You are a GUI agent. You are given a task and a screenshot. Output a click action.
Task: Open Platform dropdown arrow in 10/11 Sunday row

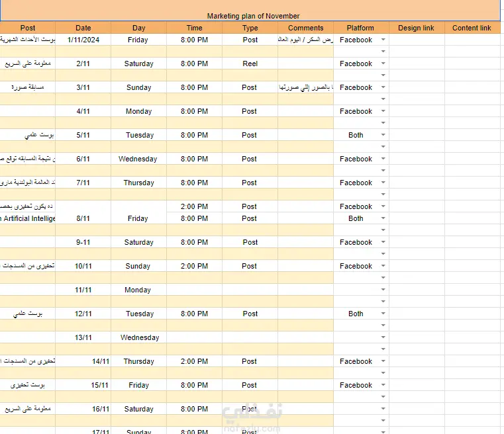(383, 266)
